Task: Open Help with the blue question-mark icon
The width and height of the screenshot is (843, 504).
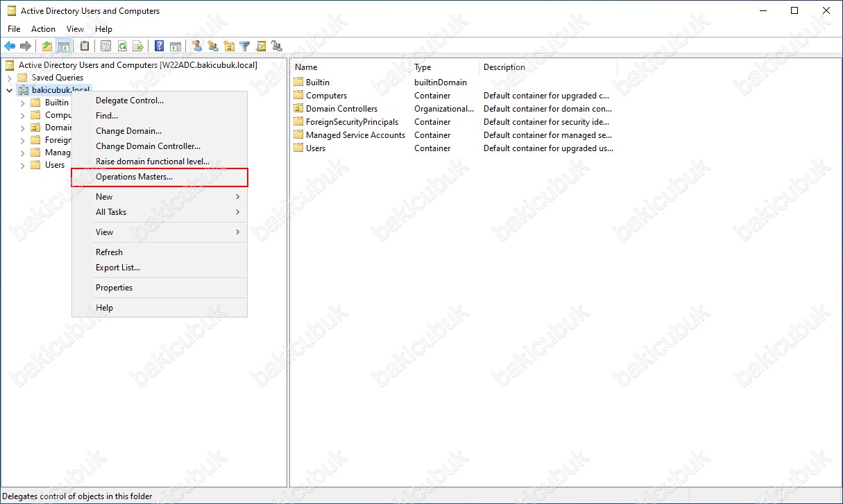Action: (x=160, y=46)
